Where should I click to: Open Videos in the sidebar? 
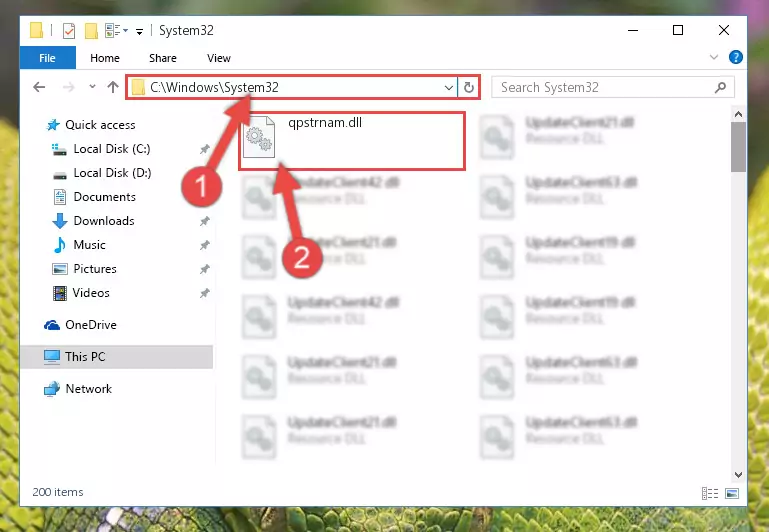pyautogui.click(x=91, y=293)
